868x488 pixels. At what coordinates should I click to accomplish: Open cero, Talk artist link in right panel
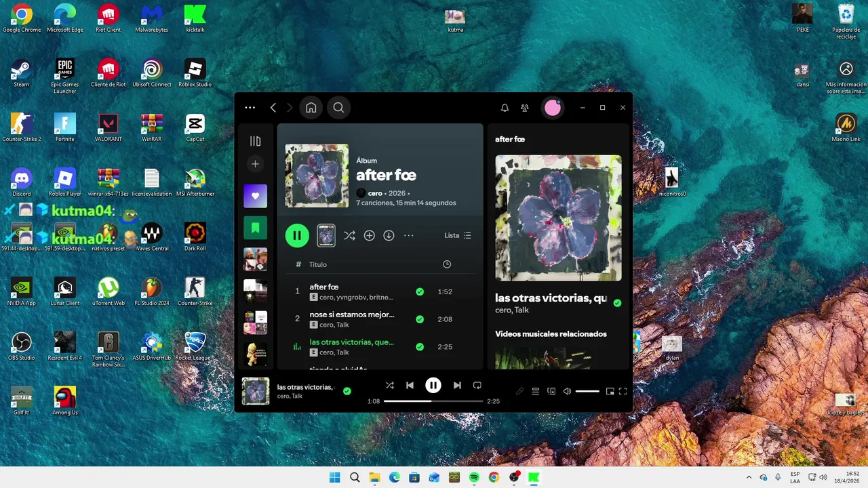(x=512, y=310)
